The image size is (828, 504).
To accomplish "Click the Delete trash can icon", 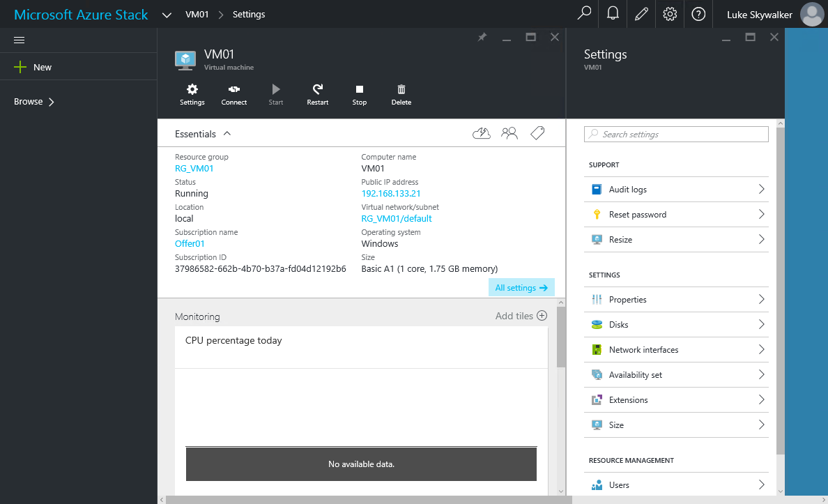I will [x=401, y=94].
